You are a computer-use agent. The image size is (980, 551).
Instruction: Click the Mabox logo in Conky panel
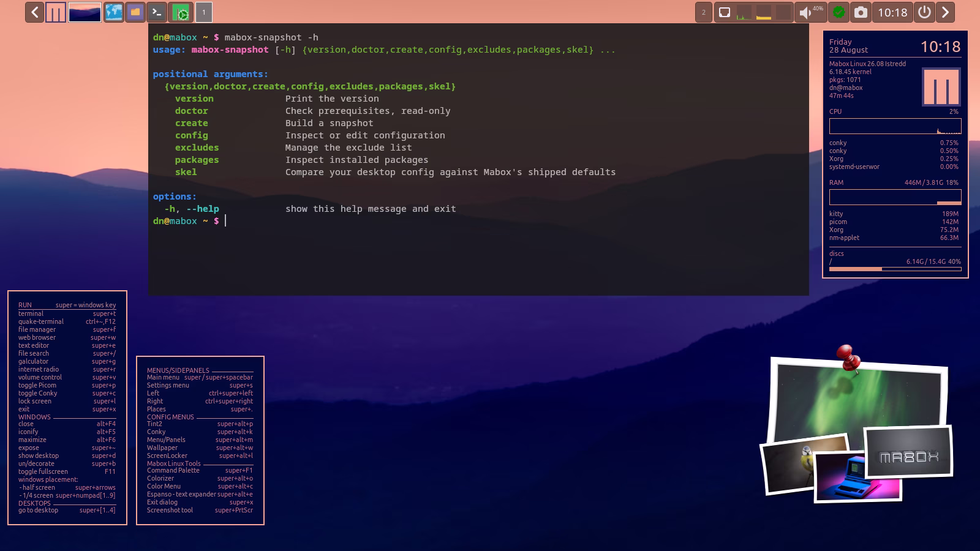(x=941, y=87)
